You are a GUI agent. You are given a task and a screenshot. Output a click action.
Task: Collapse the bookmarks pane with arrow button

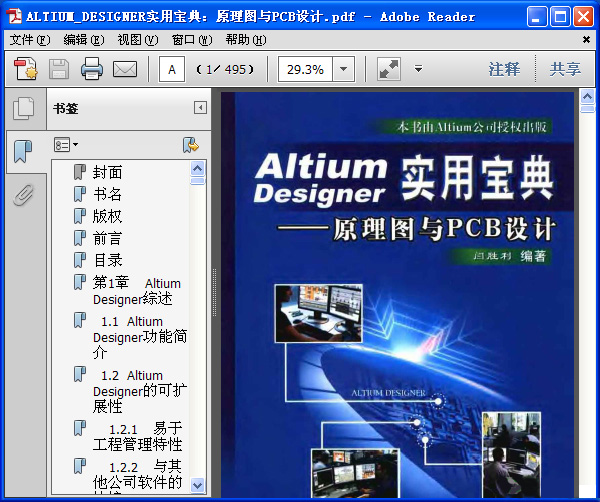click(200, 108)
